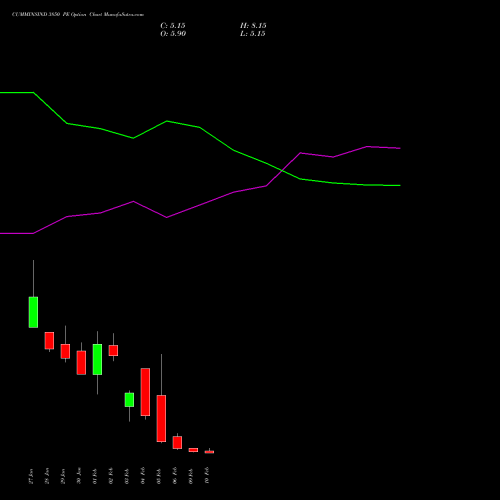Image resolution: width=500 pixels, height=500 pixels.
Task: Select the open value 'O: 5.90'
Action: click(173, 34)
